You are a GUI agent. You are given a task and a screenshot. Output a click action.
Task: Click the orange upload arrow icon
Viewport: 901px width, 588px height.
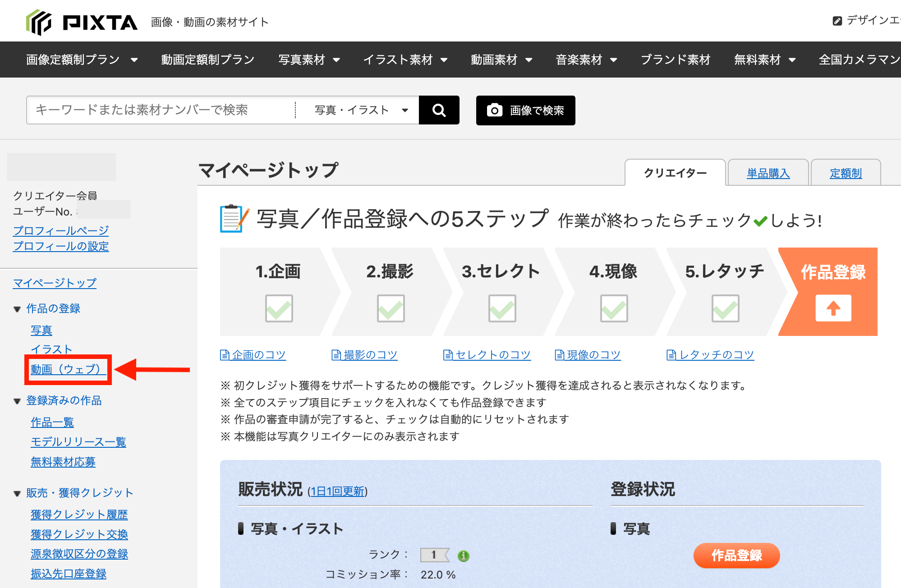click(833, 308)
